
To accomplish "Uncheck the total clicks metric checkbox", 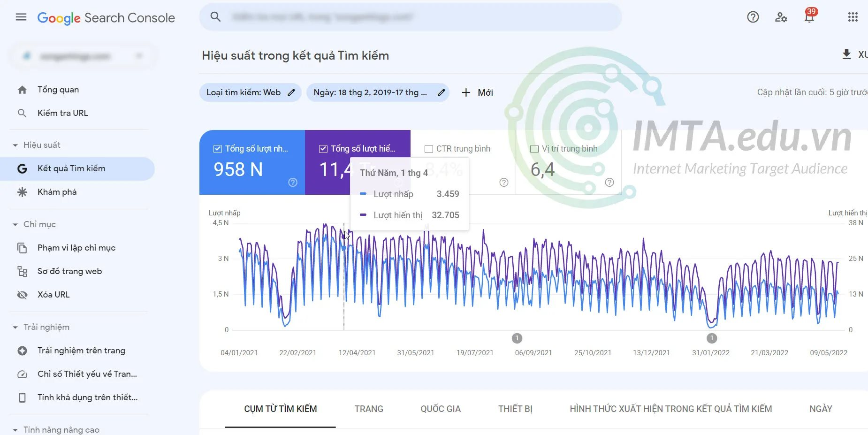I will pyautogui.click(x=218, y=149).
